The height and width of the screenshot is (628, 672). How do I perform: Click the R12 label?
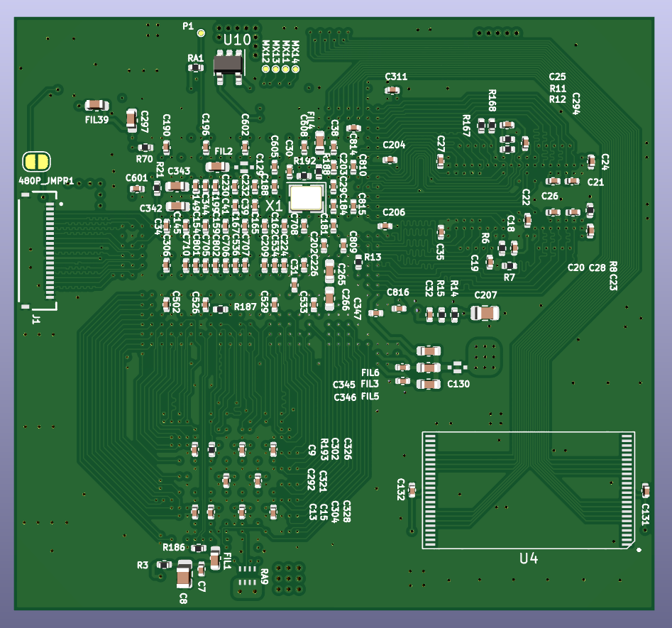point(558,99)
